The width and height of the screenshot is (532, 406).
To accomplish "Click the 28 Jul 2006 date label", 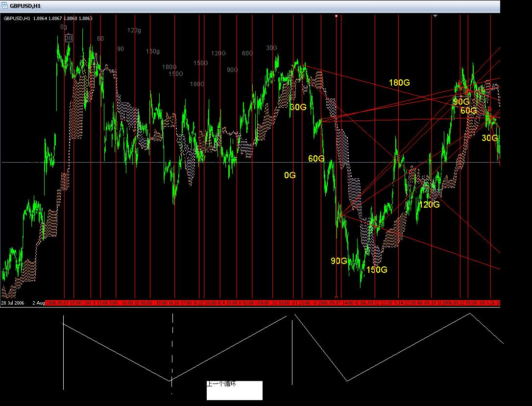I will click(x=13, y=303).
